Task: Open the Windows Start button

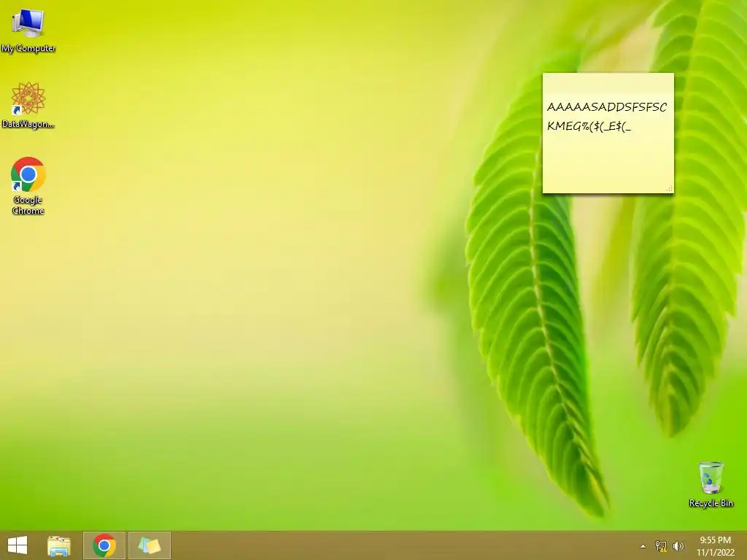Action: pos(18,545)
